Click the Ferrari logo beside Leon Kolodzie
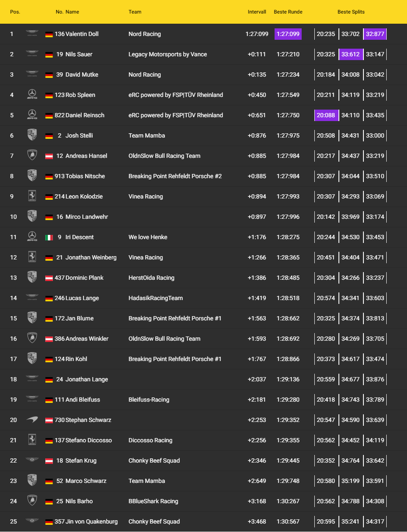Screen dimensions: 407x532 32,196
